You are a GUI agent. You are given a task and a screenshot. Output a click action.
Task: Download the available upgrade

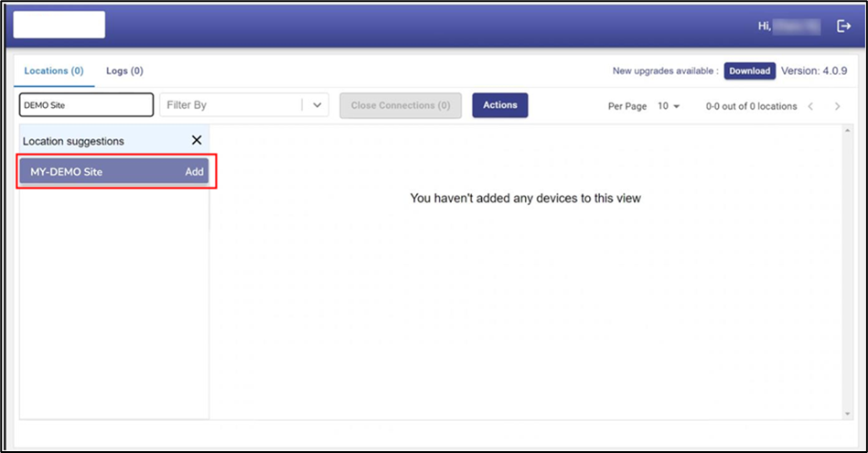point(750,71)
